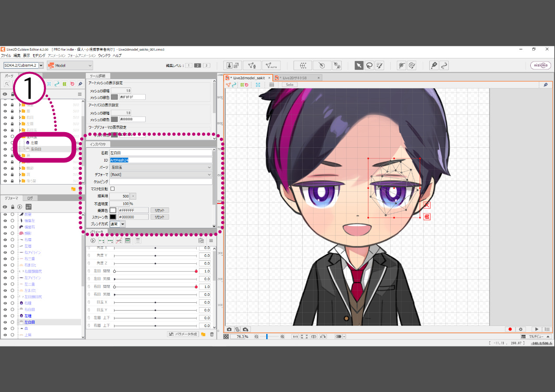Click the glue tool in top toolbar
The width and height of the screenshot is (555, 392).
tap(337, 65)
